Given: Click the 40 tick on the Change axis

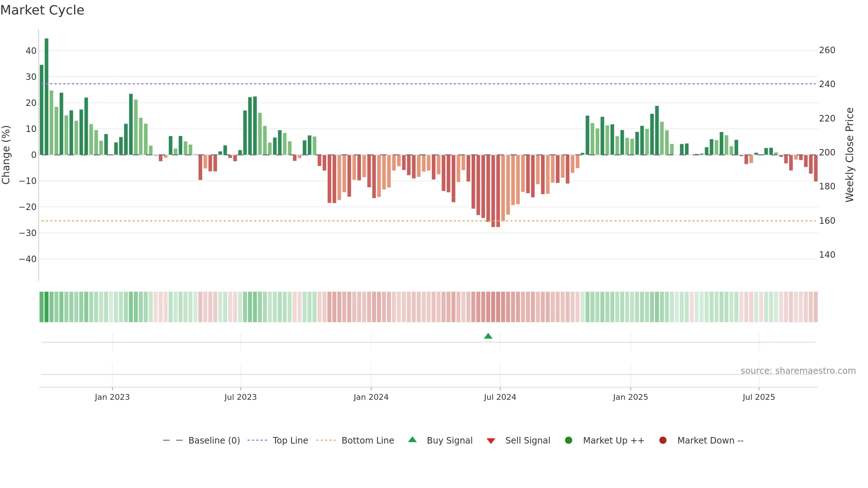Looking at the screenshot, I should (x=31, y=51).
